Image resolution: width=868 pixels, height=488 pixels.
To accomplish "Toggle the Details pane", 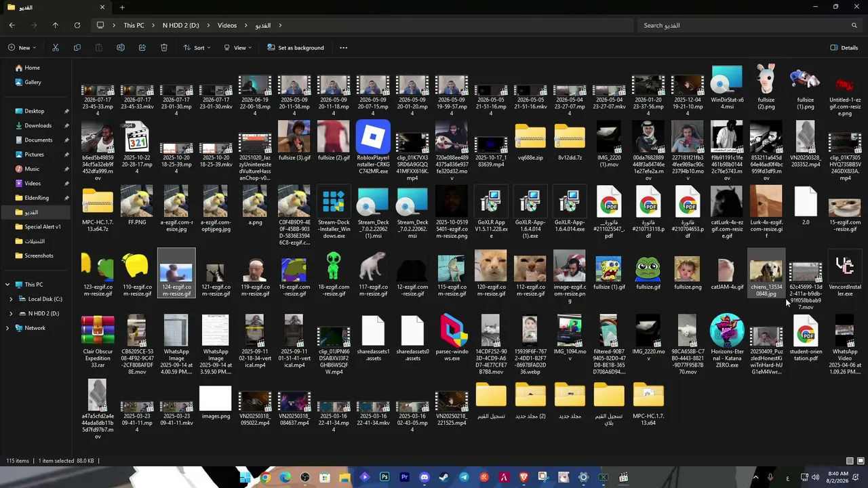I will coord(844,47).
